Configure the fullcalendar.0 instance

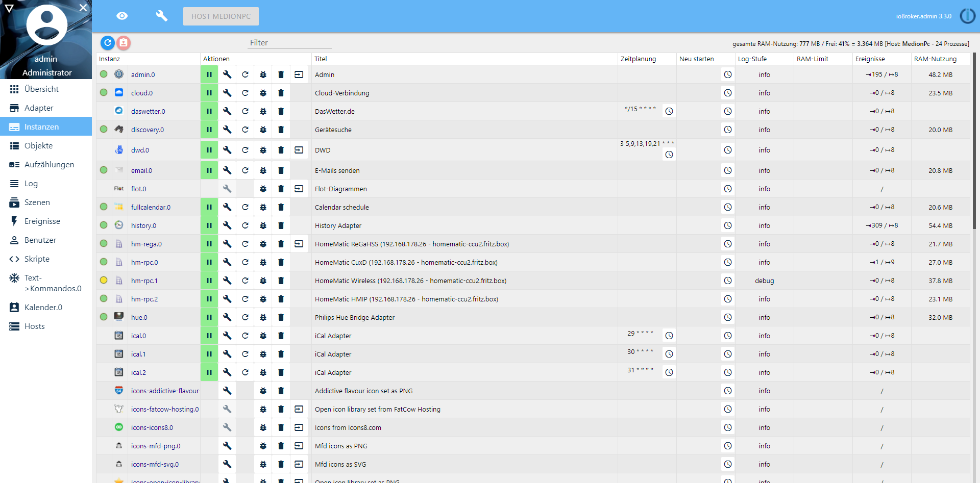pyautogui.click(x=227, y=207)
